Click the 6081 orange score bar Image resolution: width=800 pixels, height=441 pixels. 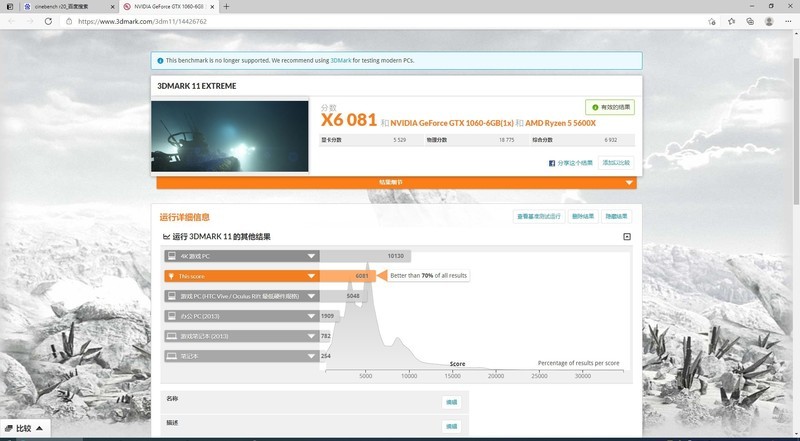[x=347, y=276]
